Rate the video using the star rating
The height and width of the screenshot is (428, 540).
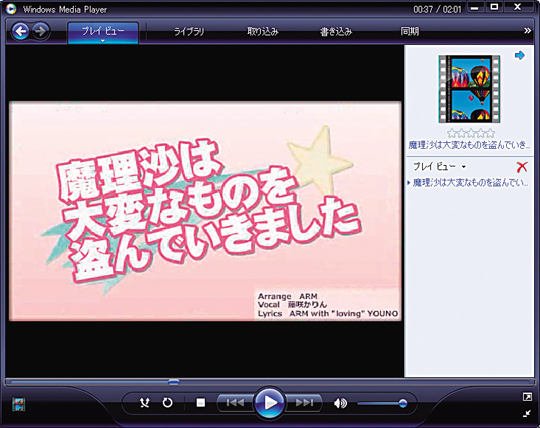coord(471,133)
